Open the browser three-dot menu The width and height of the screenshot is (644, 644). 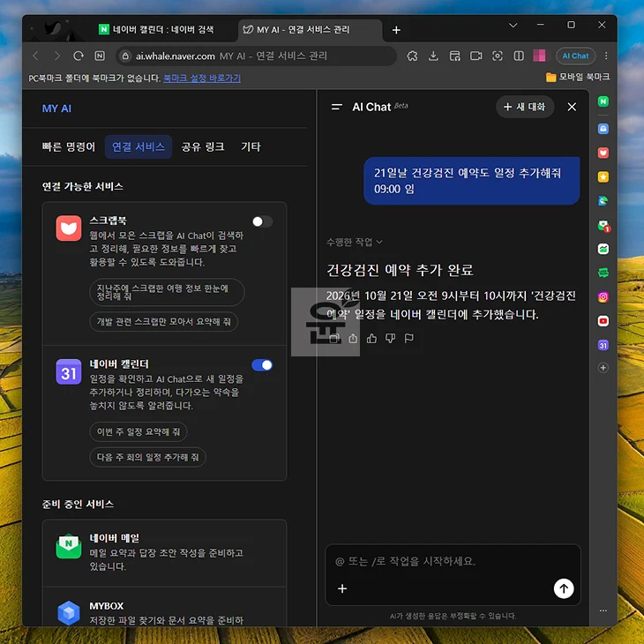tap(606, 56)
